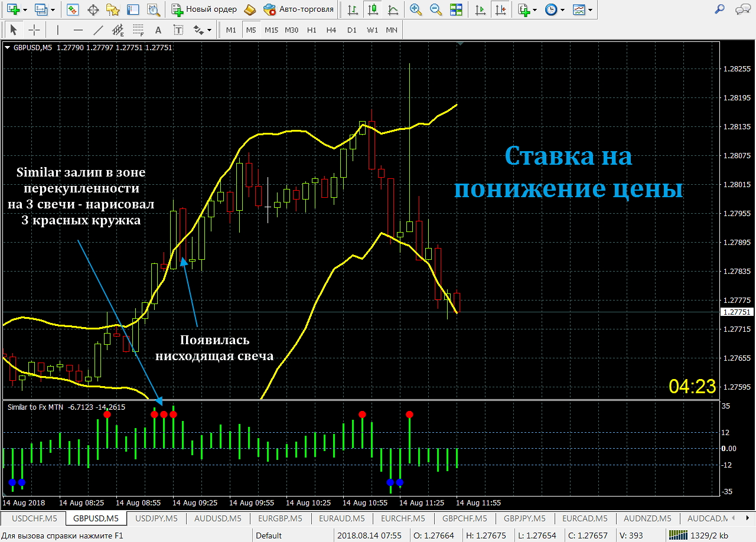Toggle chart shift from right edge
Image resolution: width=756 pixels, height=542 pixels.
(501, 9)
